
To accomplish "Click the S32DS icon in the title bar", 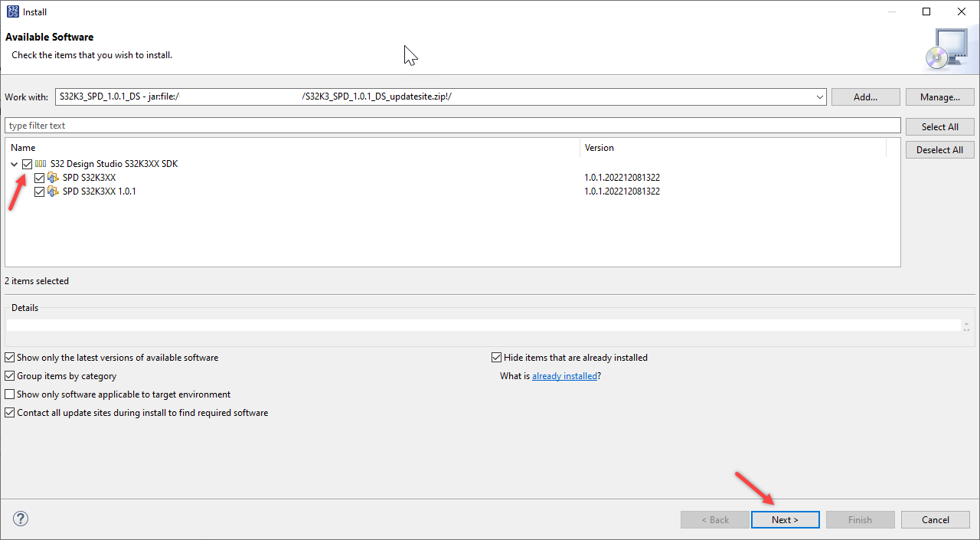I will [12, 11].
